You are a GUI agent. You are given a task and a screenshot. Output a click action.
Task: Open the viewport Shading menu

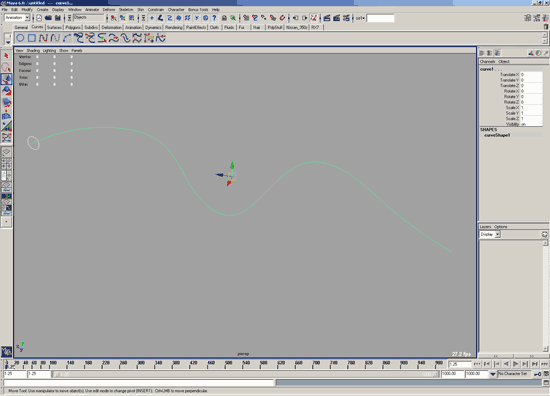(33, 51)
